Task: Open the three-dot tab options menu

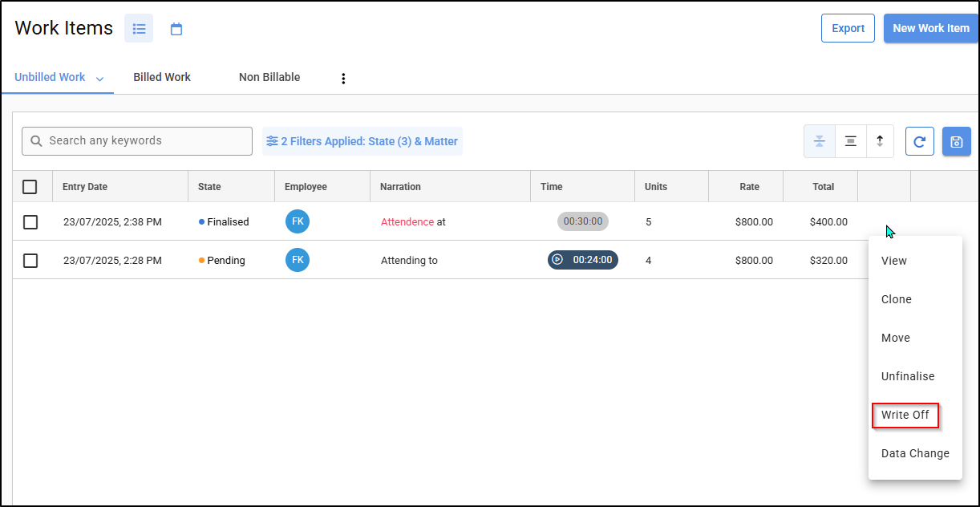Action: coord(343,78)
